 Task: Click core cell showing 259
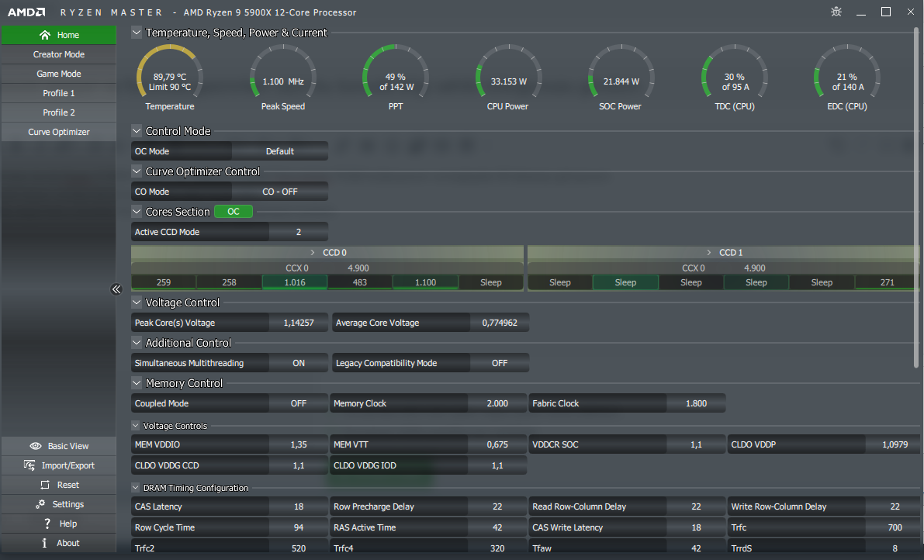coord(164,282)
